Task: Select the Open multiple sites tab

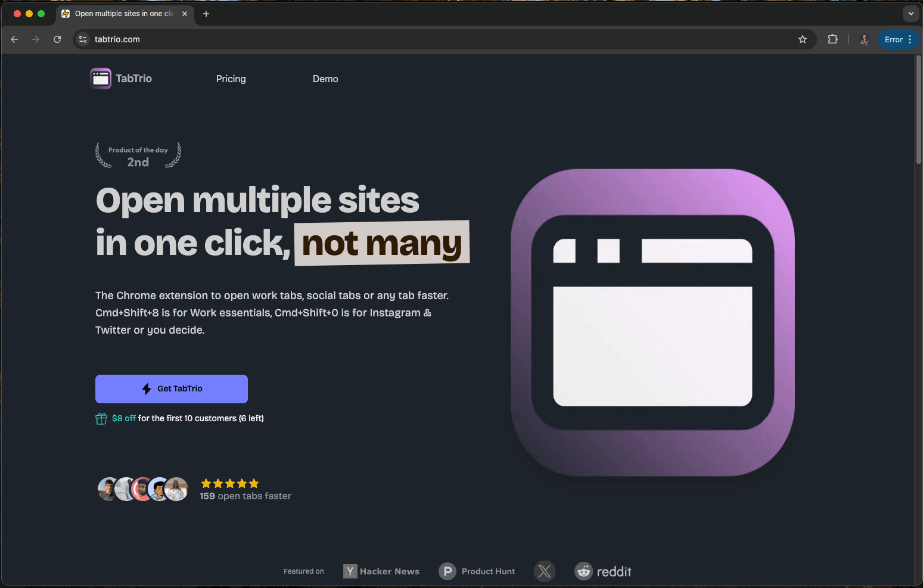Action: (x=125, y=14)
